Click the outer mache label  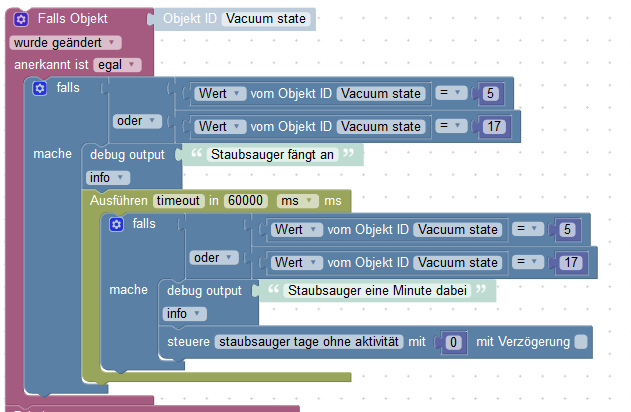[x=52, y=153]
